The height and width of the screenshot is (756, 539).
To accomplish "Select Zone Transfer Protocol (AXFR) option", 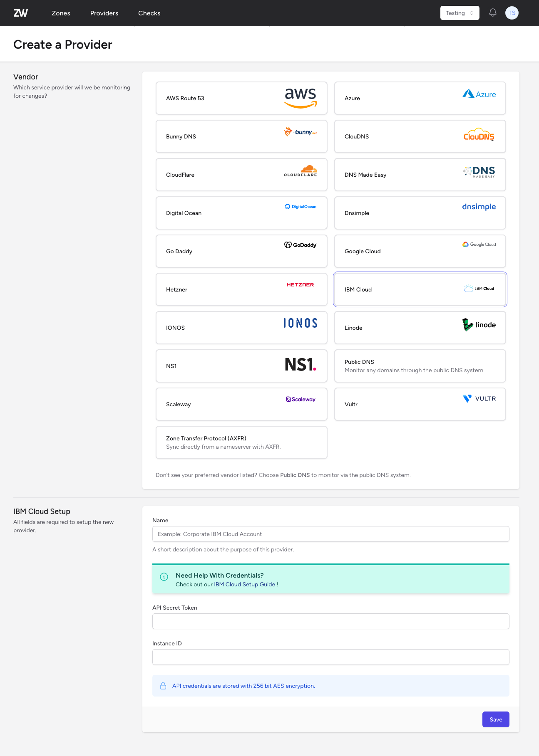I will [241, 442].
